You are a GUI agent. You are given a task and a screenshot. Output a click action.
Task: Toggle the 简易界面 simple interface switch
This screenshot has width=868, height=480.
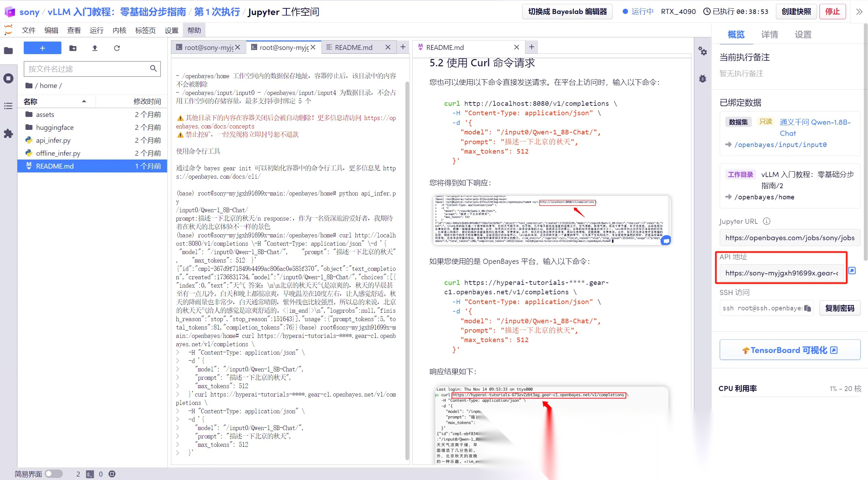pyautogui.click(x=53, y=474)
